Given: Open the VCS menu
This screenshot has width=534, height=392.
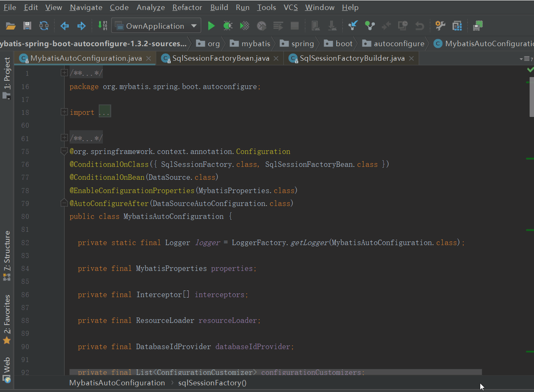Looking at the screenshot, I should 290,7.
